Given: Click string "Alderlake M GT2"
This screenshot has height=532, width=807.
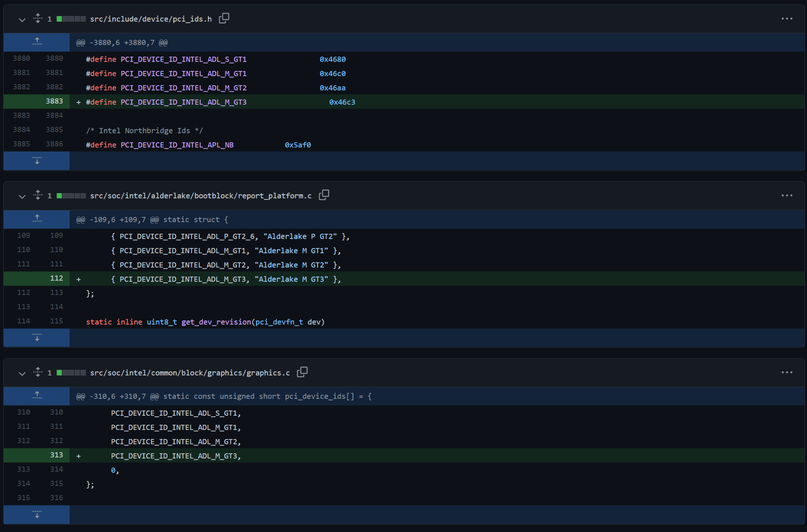Looking at the screenshot, I should coord(291,265).
